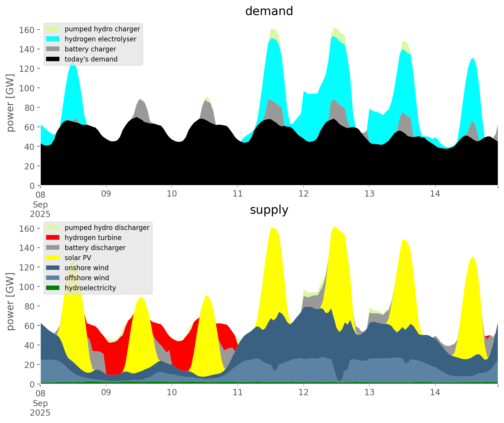Viewport: 504px width, 423px height.
Task: Select the battery charger legend label
Action: coord(90,49)
